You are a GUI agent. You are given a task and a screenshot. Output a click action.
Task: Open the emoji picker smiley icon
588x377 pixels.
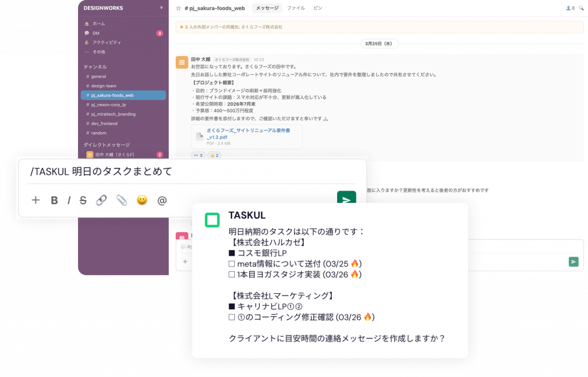142,200
